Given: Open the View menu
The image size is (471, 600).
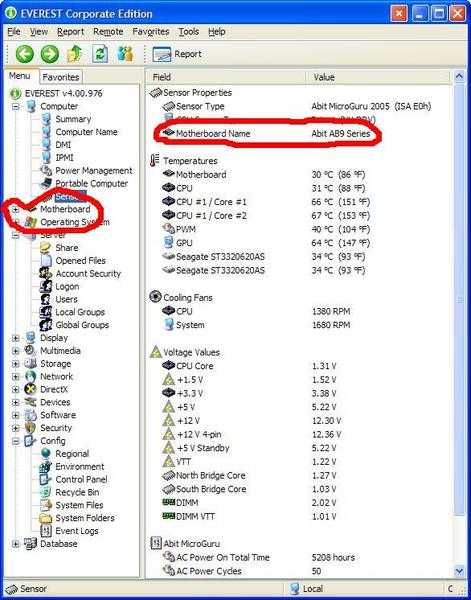Looking at the screenshot, I should (x=39, y=32).
